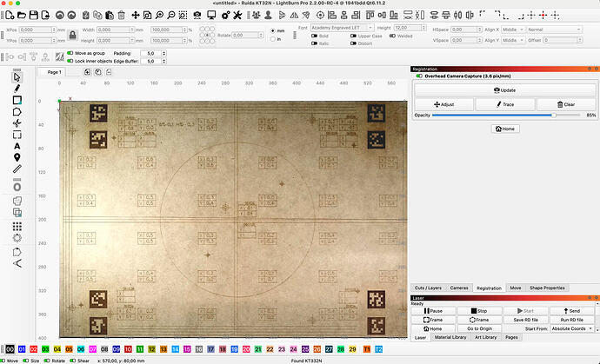
Task: Toggle the Welded switch
Action: 392,36
